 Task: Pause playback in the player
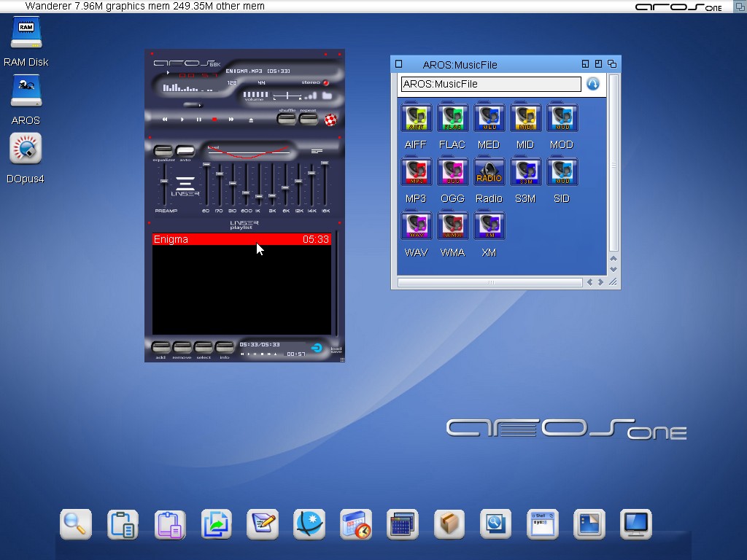click(198, 120)
